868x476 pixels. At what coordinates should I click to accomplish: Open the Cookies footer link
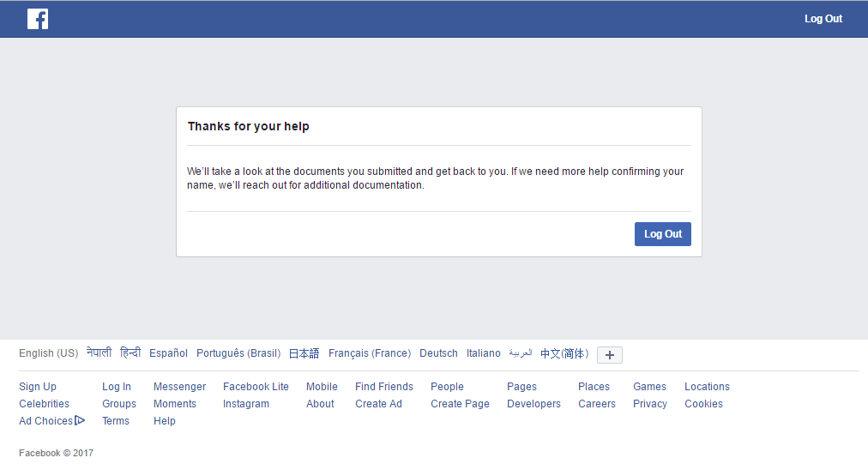click(703, 404)
